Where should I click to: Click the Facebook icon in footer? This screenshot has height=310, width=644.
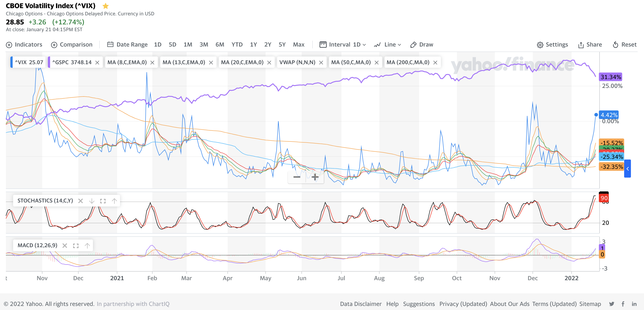click(x=623, y=304)
